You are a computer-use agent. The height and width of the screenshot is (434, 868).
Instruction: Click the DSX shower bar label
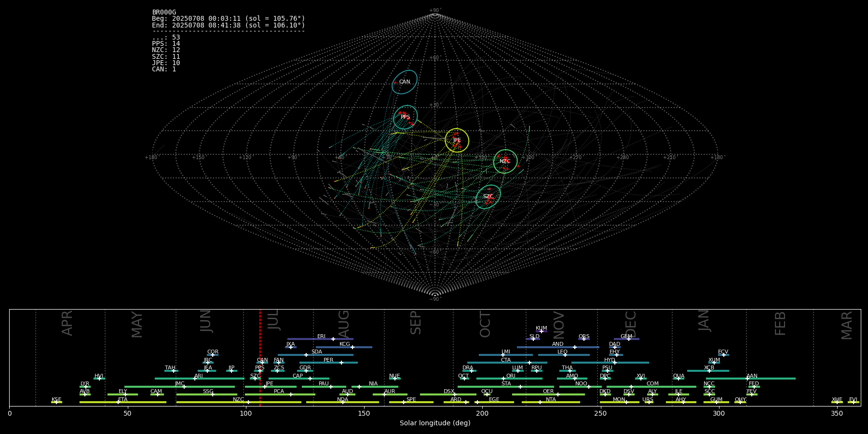point(449,392)
